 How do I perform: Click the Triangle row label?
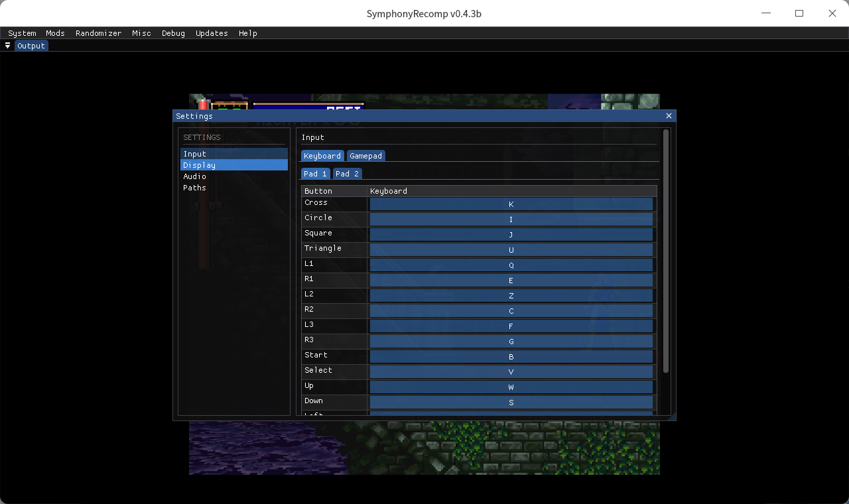(x=323, y=248)
